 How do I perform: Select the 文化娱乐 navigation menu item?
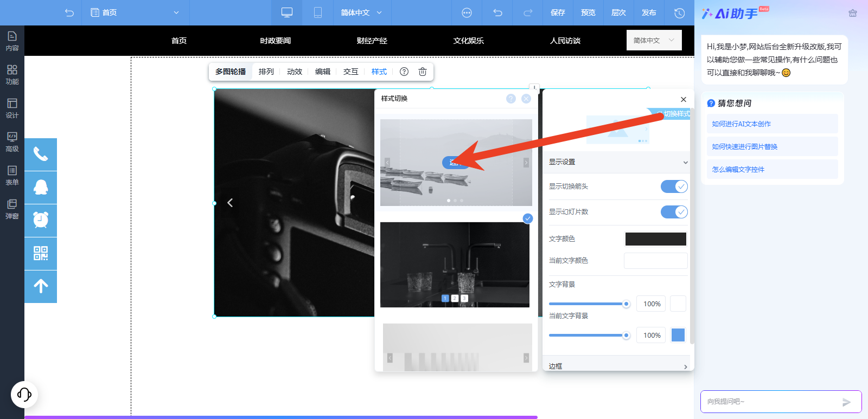pyautogui.click(x=469, y=41)
